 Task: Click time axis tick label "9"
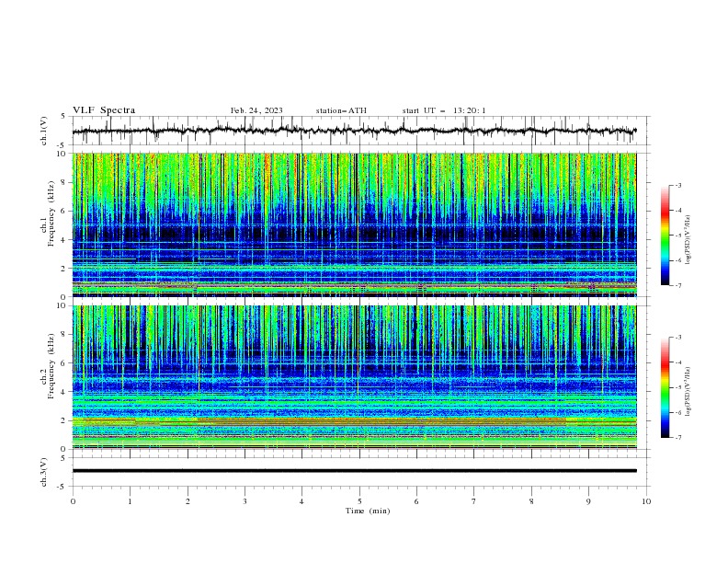point(588,501)
